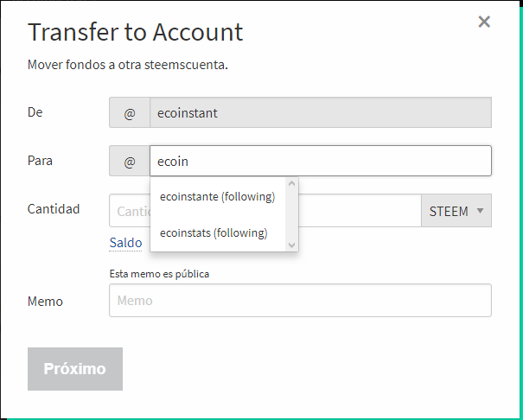Close the Transfer to Account dialog

[484, 22]
